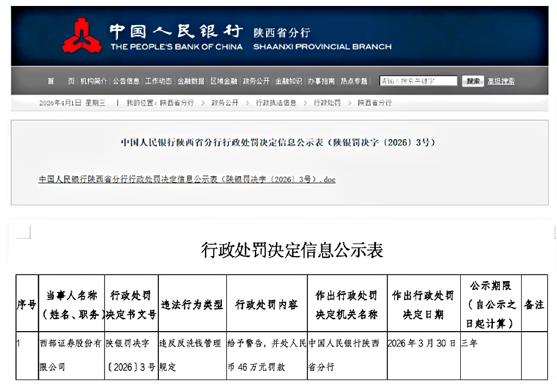Click the People's Bank of China logo

tap(82, 36)
